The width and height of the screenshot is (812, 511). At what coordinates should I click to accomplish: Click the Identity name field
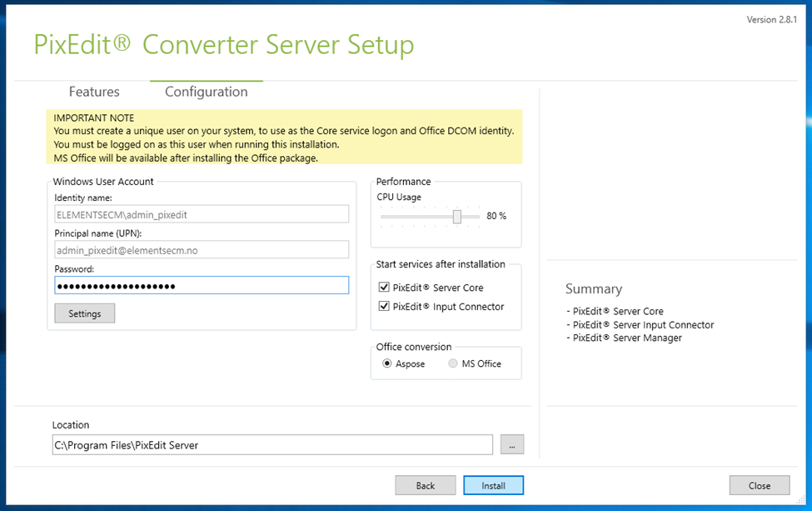pyautogui.click(x=202, y=214)
